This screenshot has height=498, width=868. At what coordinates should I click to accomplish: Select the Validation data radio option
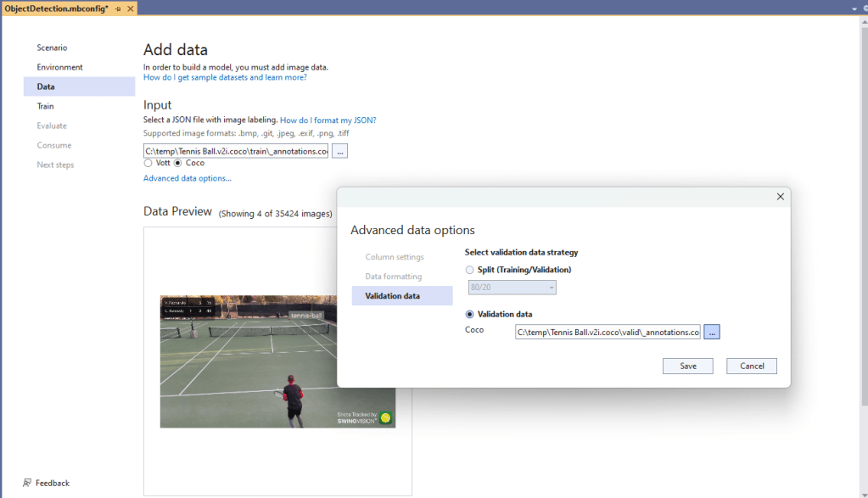[x=470, y=315]
